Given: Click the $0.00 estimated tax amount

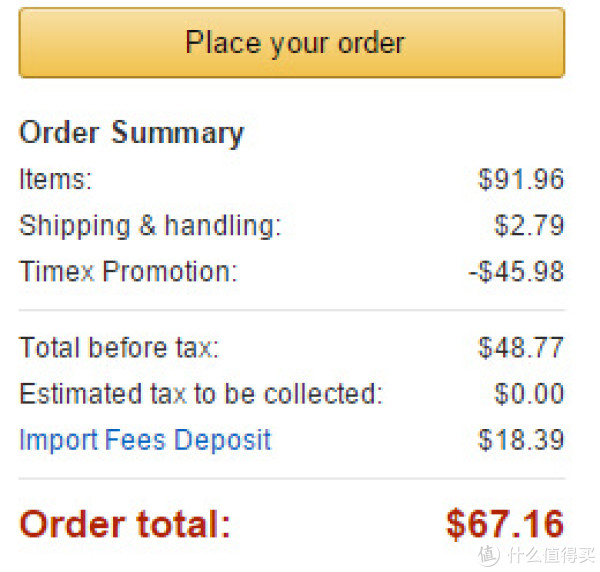Looking at the screenshot, I should [529, 394].
